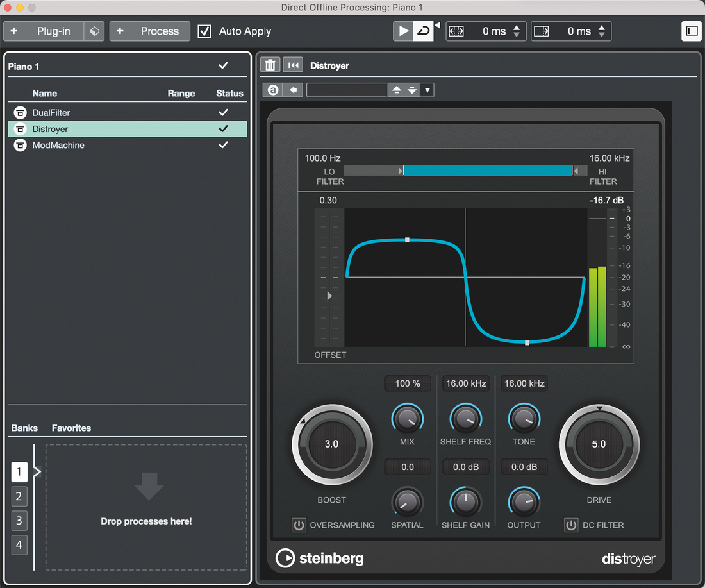
Task: Open the Favorites tab
Action: [x=71, y=428]
